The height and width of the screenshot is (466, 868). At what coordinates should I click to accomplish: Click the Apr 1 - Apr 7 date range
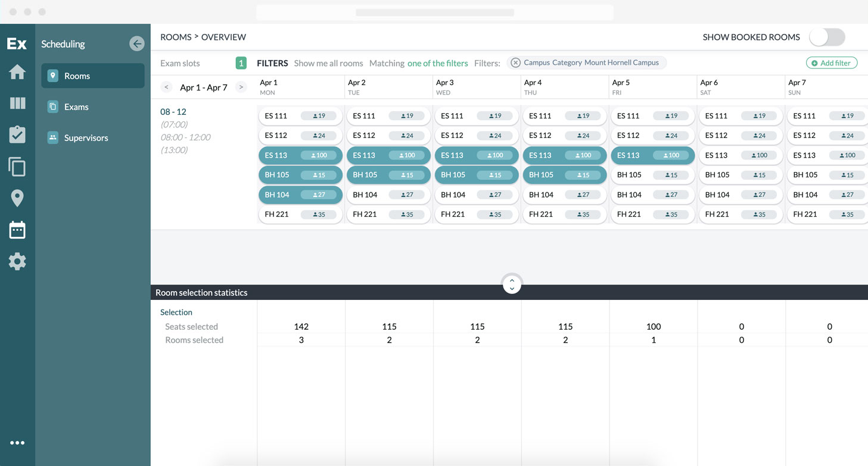tap(204, 87)
